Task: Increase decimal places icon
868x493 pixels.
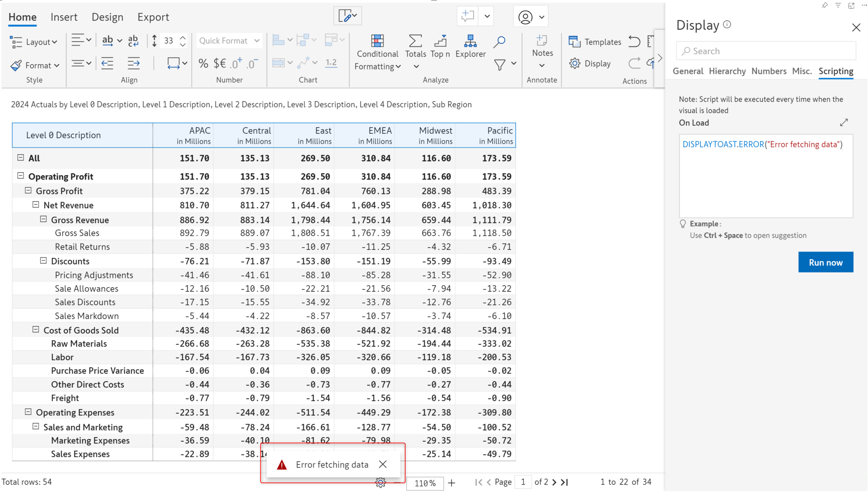Action: (x=236, y=63)
